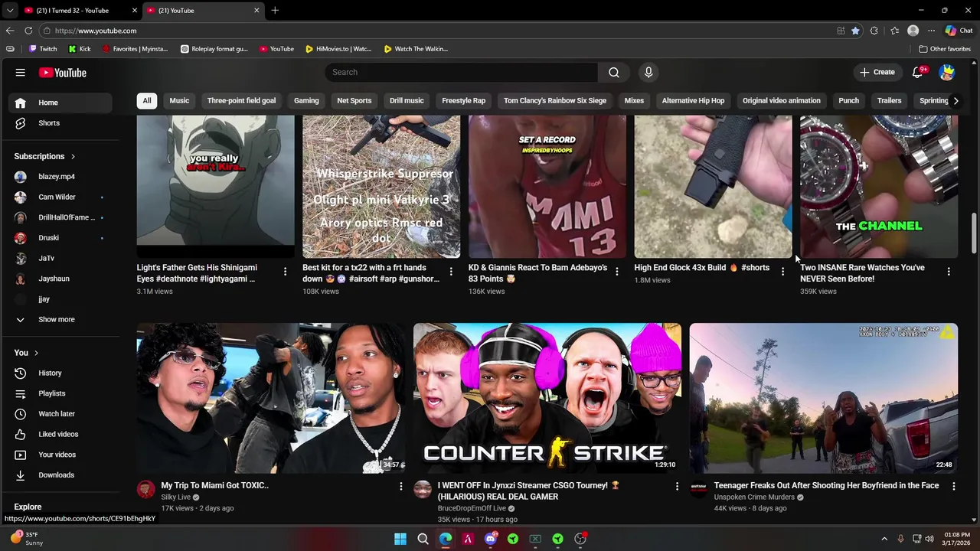980x551 pixels.
Task: Open options for High End Glock short
Action: point(782,272)
